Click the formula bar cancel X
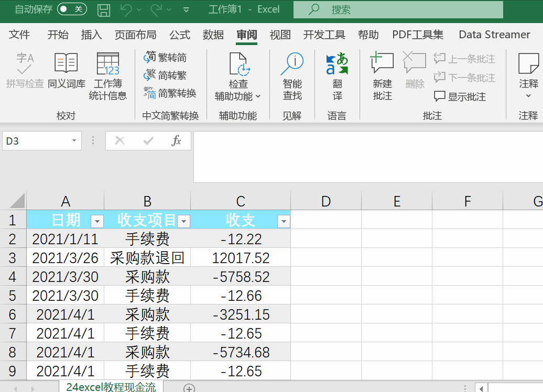 pos(120,140)
